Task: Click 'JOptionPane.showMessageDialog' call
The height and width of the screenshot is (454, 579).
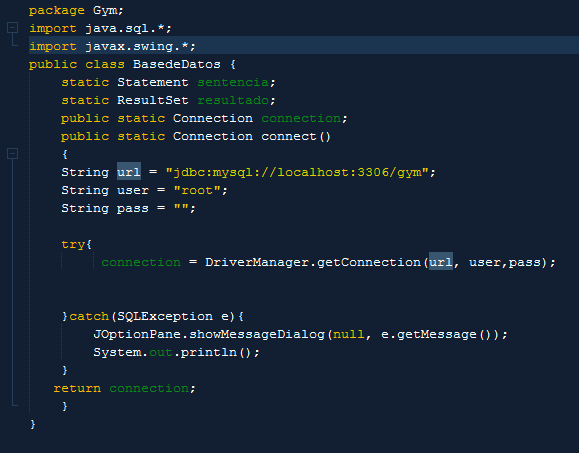Action: click(x=209, y=335)
